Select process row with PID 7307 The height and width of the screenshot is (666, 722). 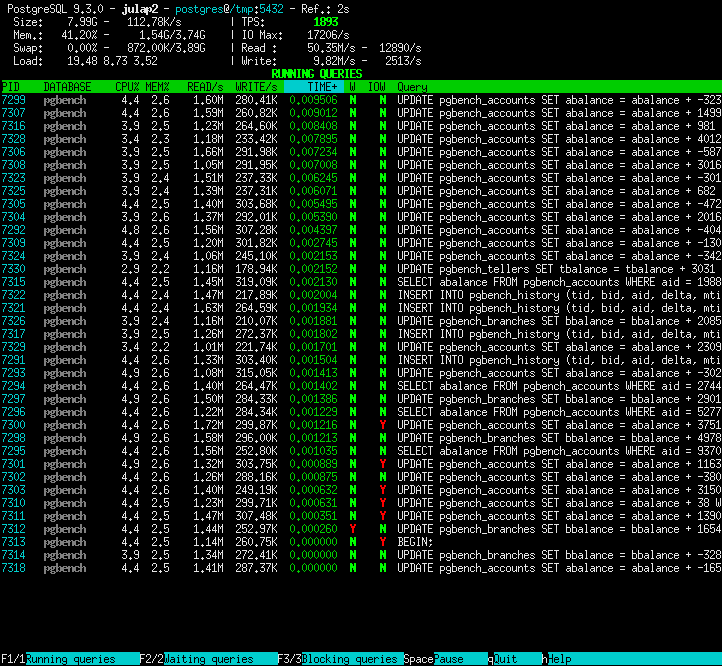361,113
